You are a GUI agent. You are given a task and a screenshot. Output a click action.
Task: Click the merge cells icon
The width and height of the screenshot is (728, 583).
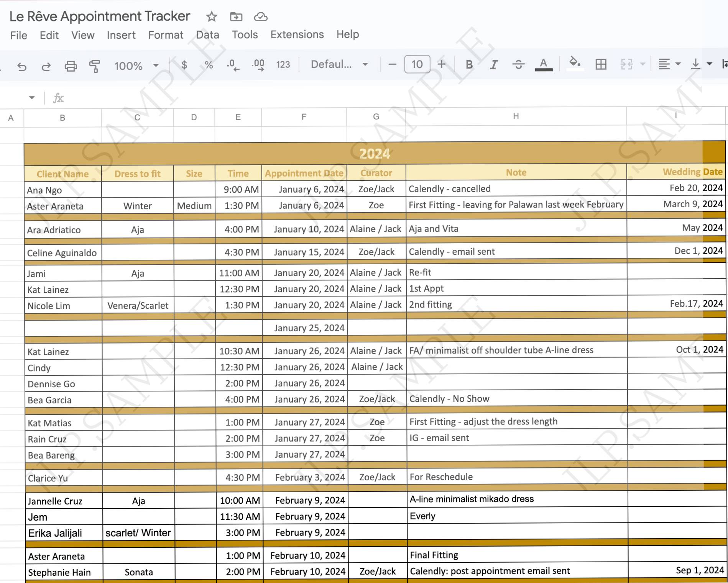[626, 64]
